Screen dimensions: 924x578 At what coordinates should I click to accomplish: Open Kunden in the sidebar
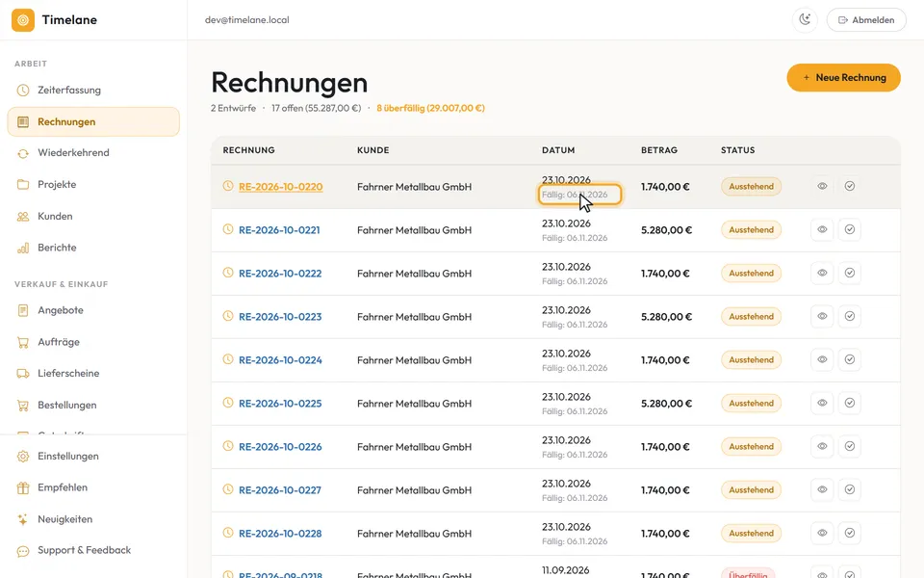coord(93,217)
